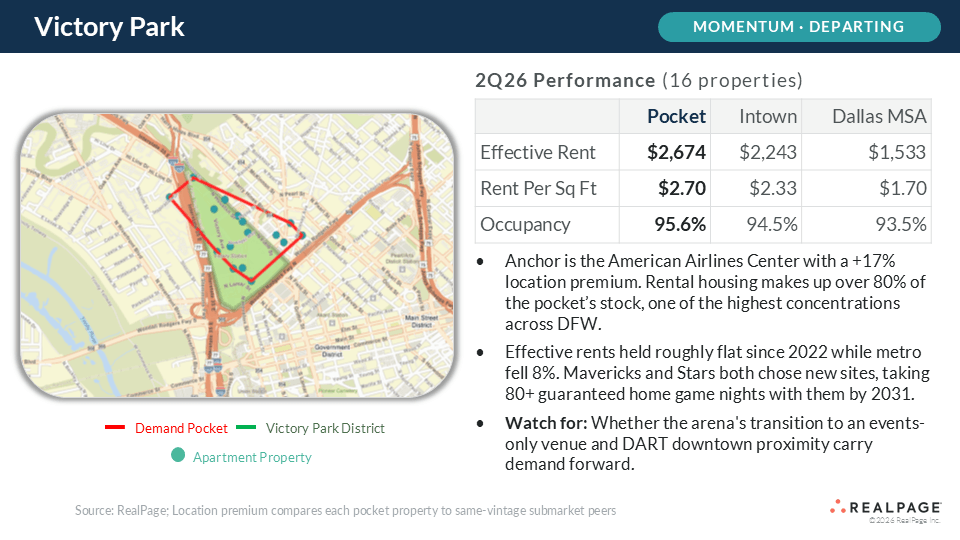960x540 pixels.
Task: Click the red Demand Pocket legend line
Action: tap(115, 427)
